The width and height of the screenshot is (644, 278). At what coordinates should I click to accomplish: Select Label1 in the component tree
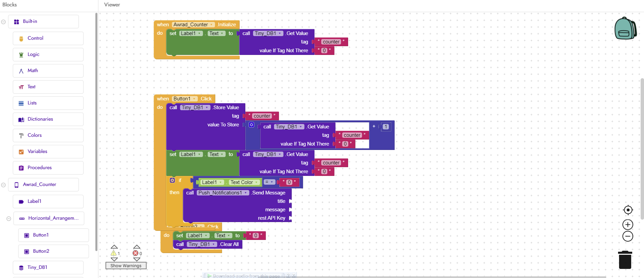(x=48, y=202)
